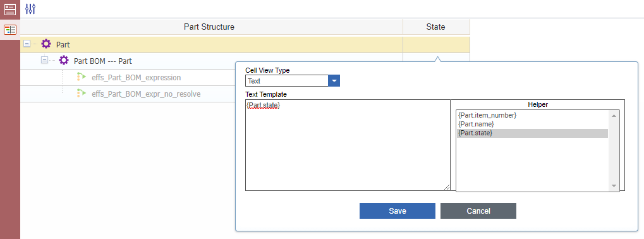This screenshot has height=239, width=644.
Task: Grab the Text Template resize handle
Action: coord(446,187)
